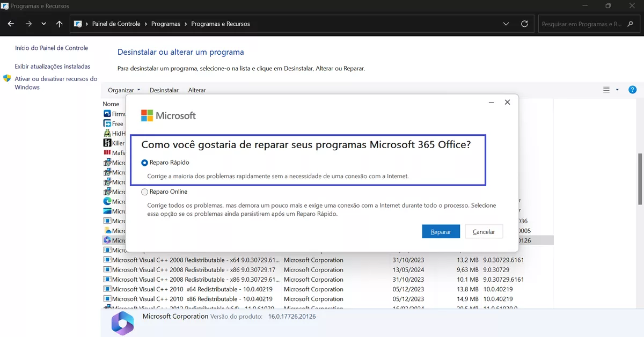Click Alterar in the toolbar
644x337 pixels.
point(197,90)
